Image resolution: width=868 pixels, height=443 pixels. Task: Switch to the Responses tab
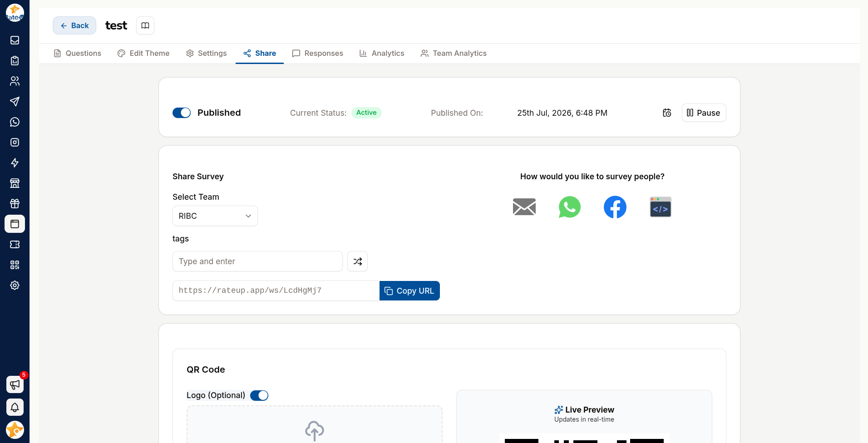(318, 53)
